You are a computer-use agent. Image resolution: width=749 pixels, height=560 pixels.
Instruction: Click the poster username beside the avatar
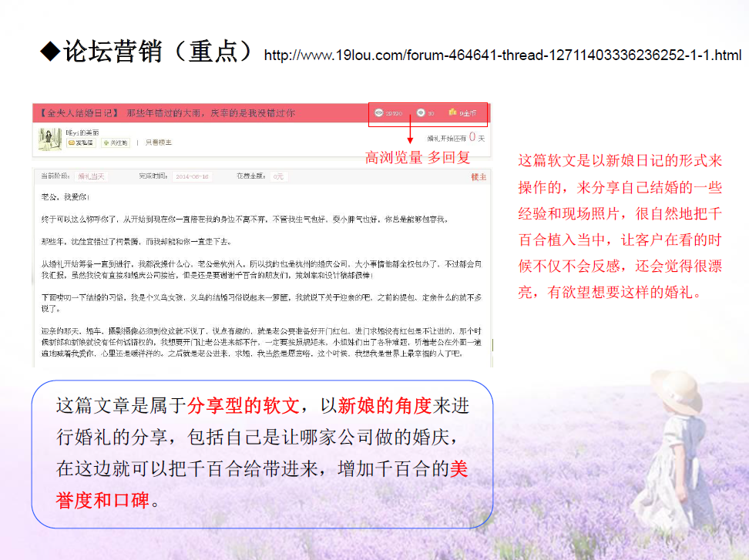pyautogui.click(x=82, y=132)
